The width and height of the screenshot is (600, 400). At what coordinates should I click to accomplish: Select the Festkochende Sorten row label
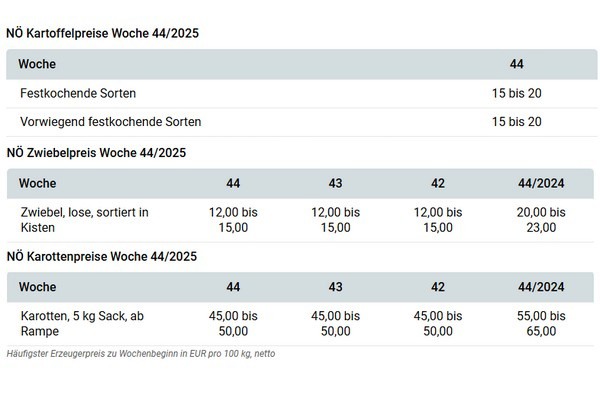tap(78, 93)
